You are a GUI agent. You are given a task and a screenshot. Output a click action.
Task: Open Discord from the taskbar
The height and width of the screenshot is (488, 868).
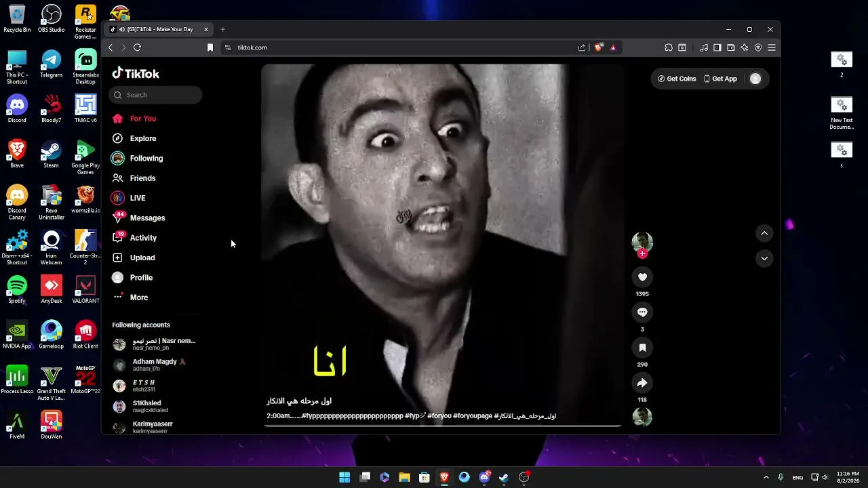(x=484, y=477)
